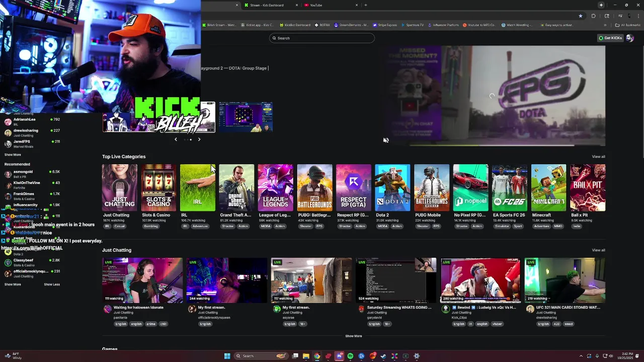Open the browser extensions puzzle icon
644x362 pixels.
click(593, 16)
